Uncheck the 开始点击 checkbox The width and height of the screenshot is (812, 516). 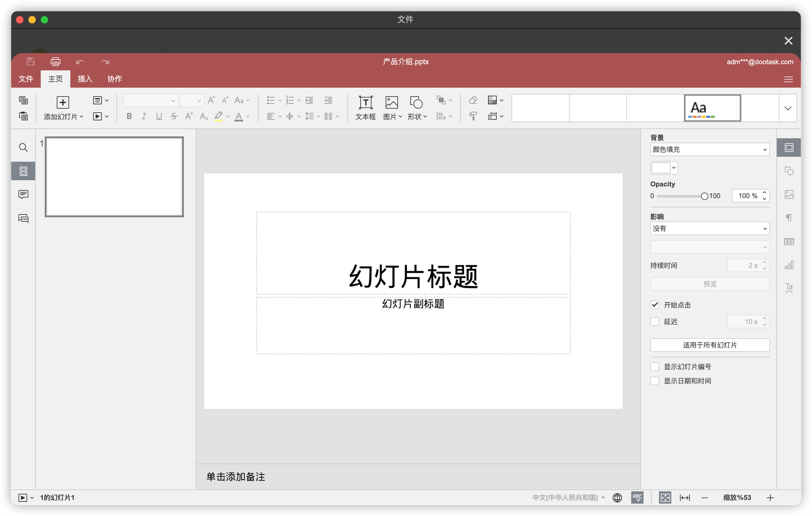655,305
